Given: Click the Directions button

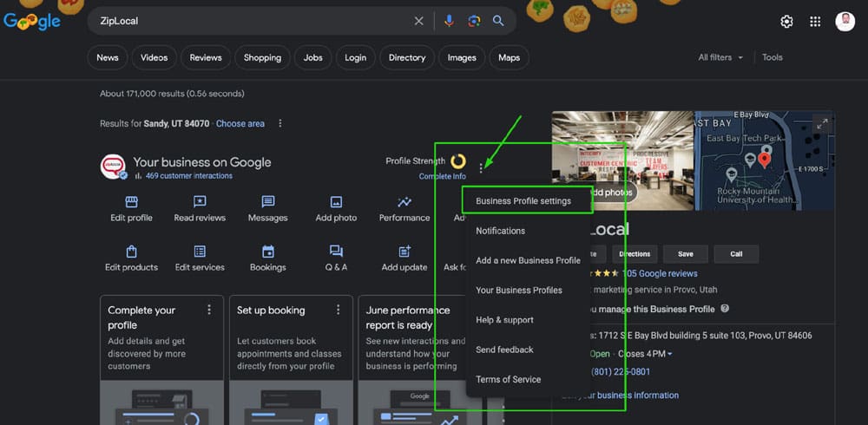Looking at the screenshot, I should 635,254.
